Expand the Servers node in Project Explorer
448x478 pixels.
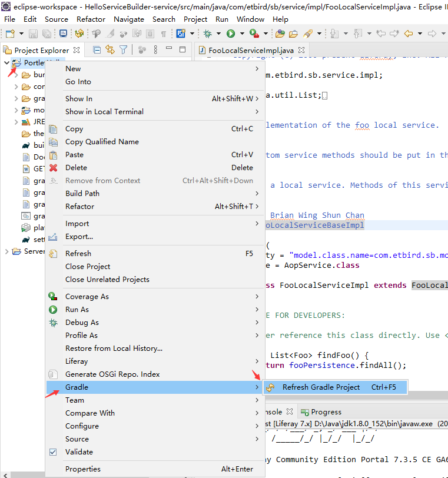pyautogui.click(x=6, y=251)
